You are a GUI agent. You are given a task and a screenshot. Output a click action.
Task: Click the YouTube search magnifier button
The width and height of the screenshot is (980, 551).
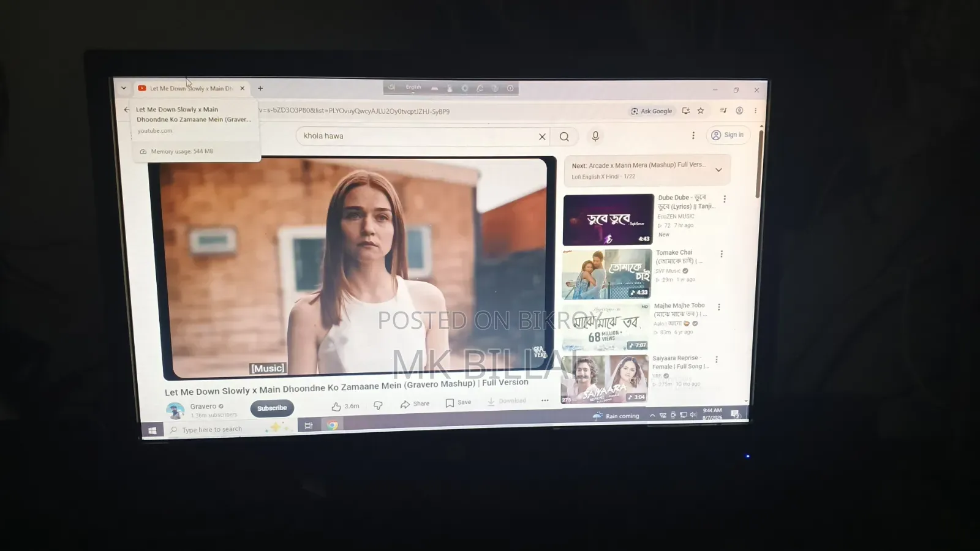564,137
